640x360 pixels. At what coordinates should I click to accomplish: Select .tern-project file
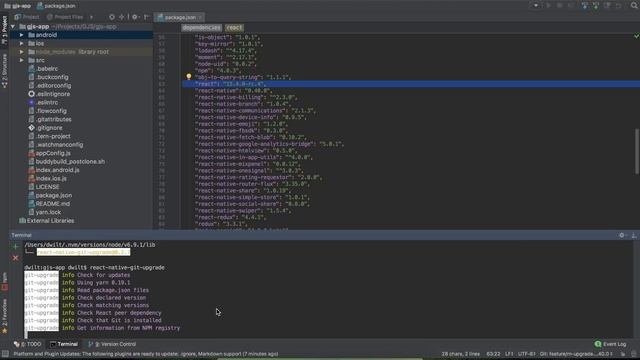(x=49, y=136)
